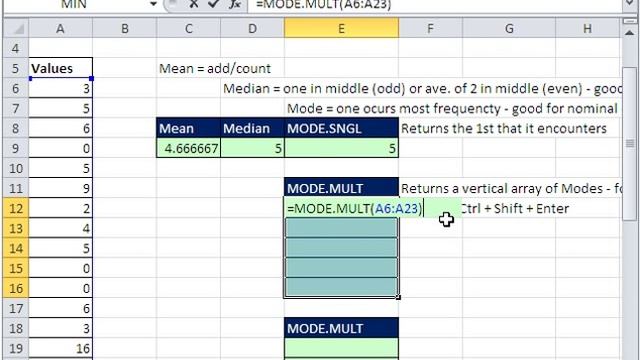Click the 'Mean = add/count' text
Screen dimensions: 640x360
[215, 68]
